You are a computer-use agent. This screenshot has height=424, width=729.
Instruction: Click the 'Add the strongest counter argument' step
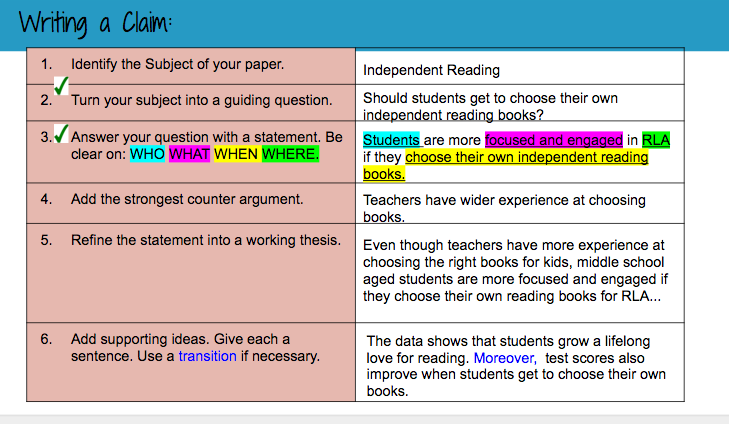(186, 199)
